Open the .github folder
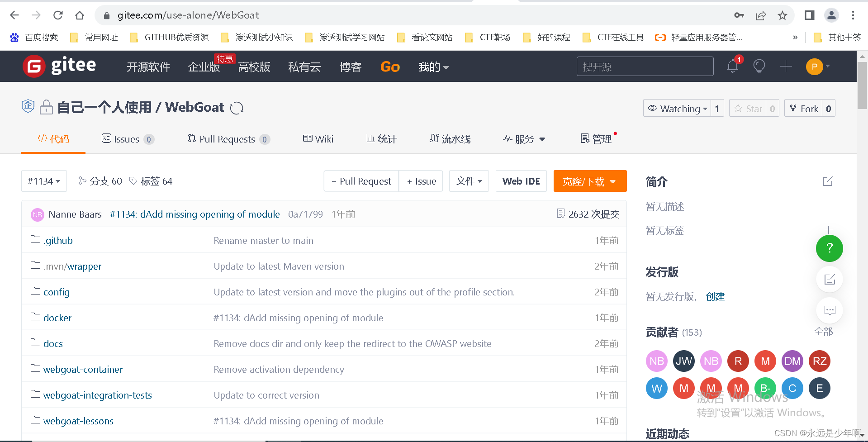Viewport: 868px width, 442px height. click(58, 240)
